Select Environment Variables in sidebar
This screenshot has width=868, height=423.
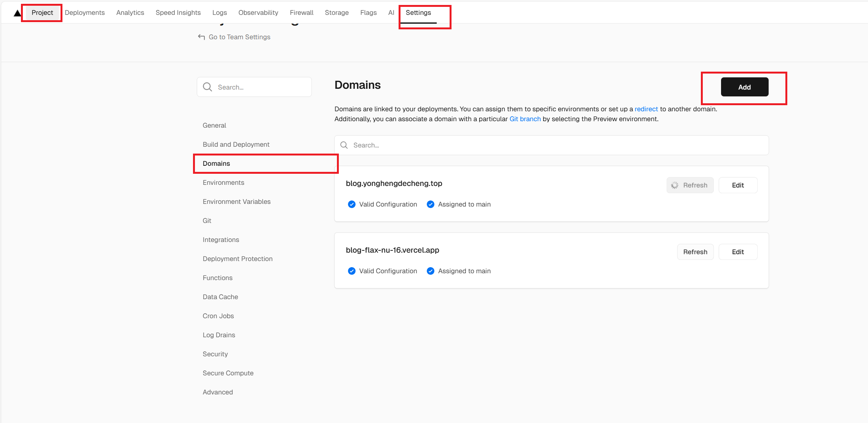[x=236, y=202]
